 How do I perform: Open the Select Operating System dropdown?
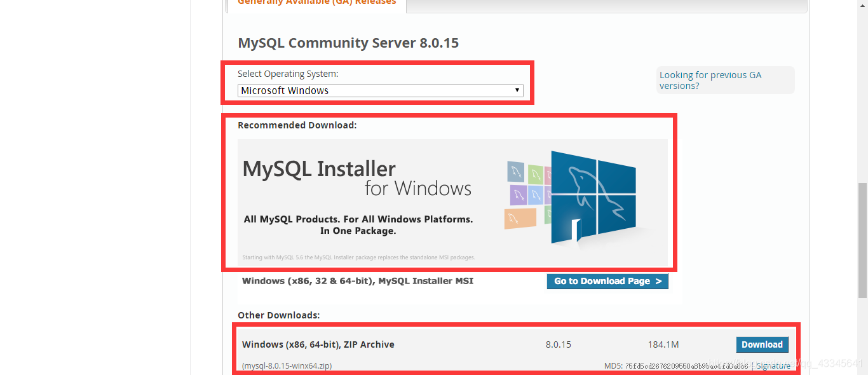click(380, 91)
